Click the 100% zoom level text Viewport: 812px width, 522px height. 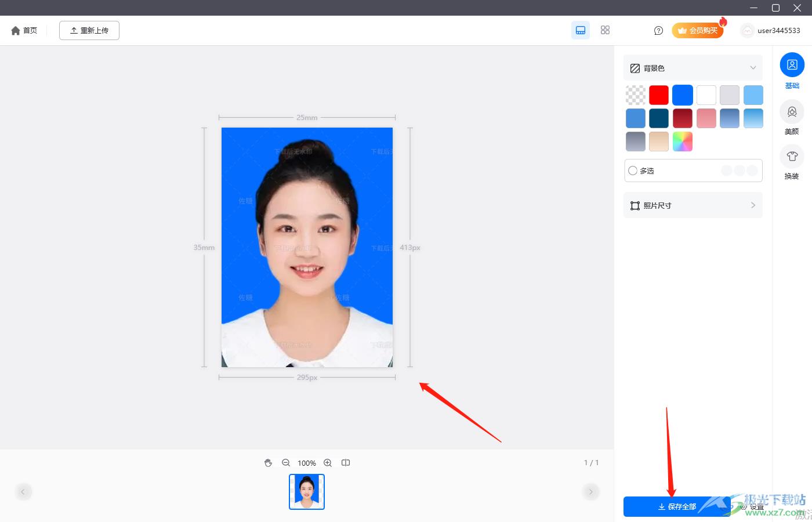coord(307,463)
